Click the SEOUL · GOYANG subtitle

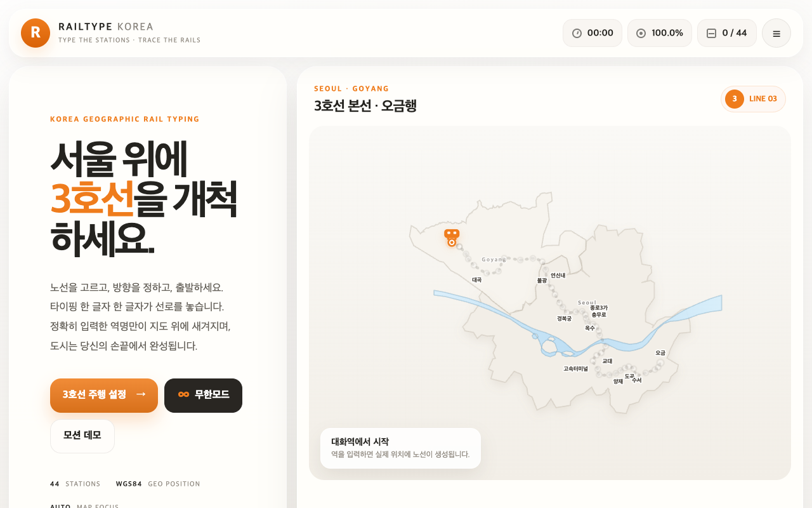coord(351,89)
